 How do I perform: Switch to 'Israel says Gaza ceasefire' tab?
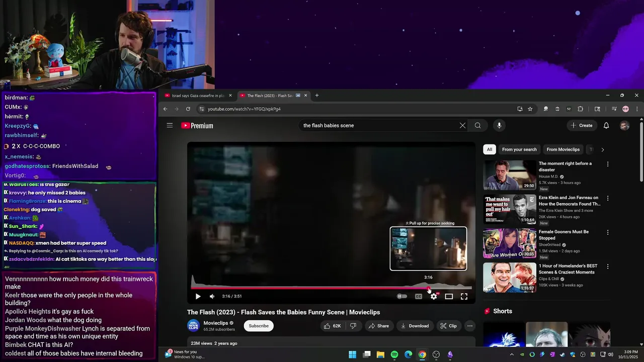pos(198,96)
